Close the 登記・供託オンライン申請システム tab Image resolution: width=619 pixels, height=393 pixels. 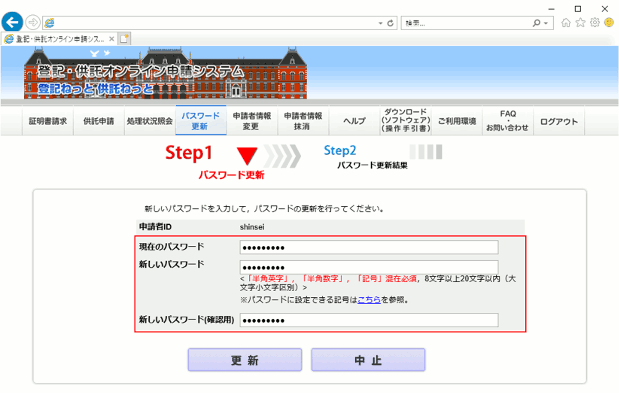[x=112, y=39]
